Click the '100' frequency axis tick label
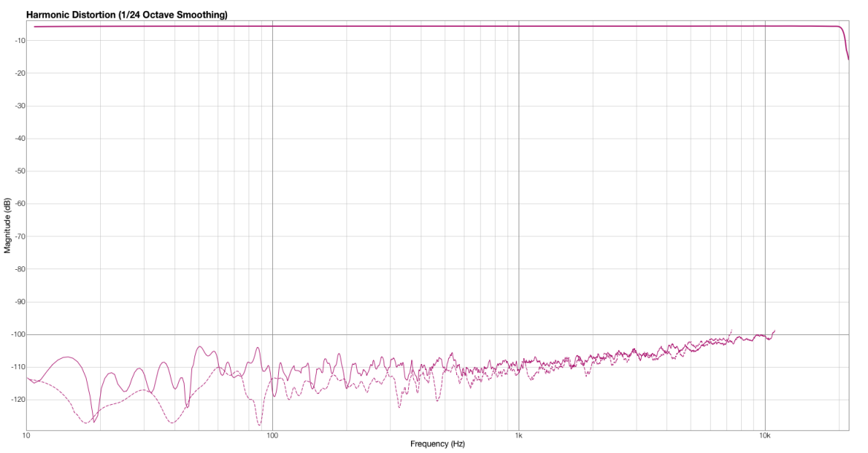Image resolution: width=868 pixels, height=453 pixels. (x=272, y=436)
